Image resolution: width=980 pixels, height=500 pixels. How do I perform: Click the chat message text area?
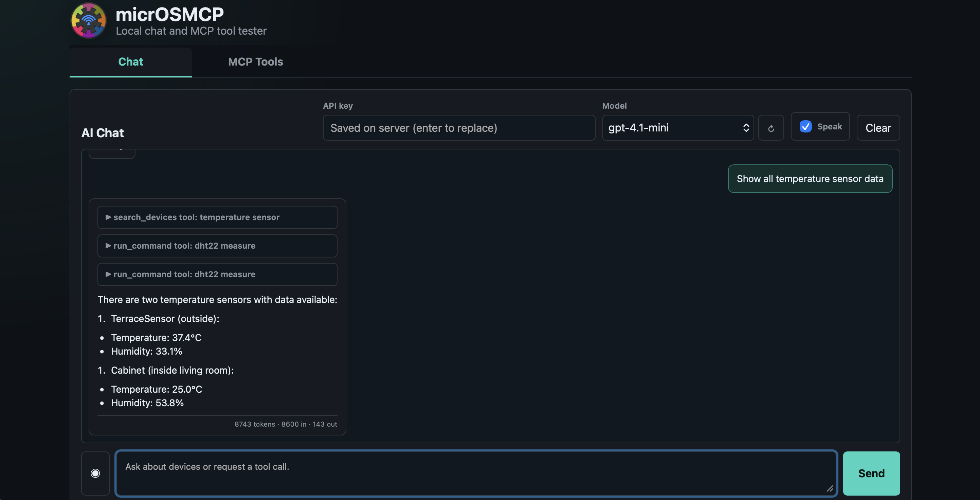476,474
